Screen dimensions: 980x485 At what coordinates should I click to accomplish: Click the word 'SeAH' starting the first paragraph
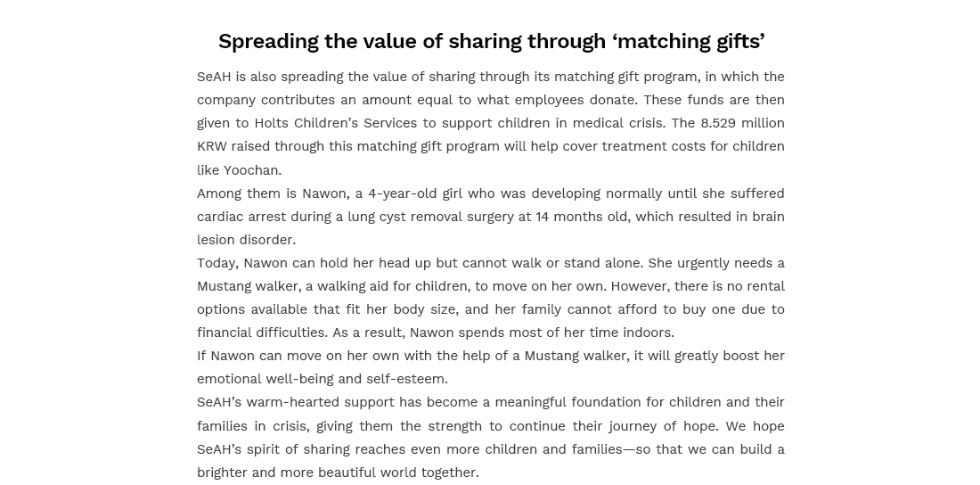pyautogui.click(x=214, y=77)
